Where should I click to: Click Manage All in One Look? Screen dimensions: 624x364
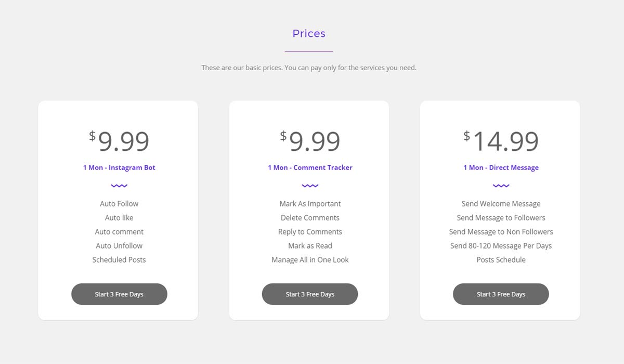coord(310,260)
